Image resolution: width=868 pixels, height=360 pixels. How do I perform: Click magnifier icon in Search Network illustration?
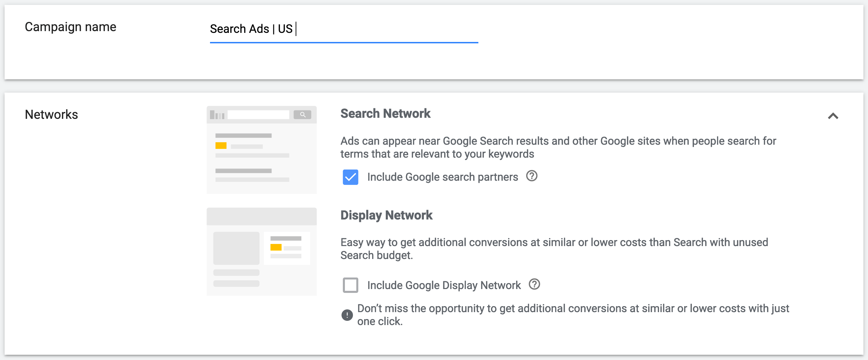(x=303, y=115)
